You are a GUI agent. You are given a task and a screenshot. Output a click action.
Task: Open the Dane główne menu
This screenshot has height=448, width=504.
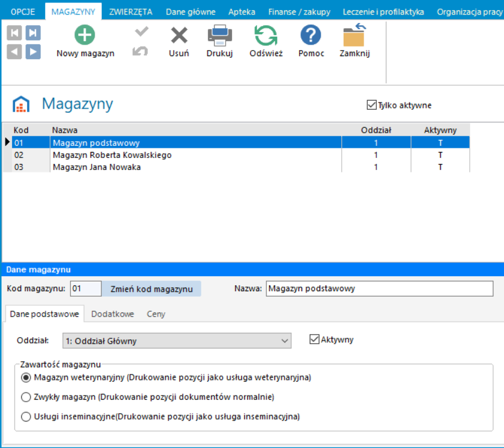[x=191, y=12]
